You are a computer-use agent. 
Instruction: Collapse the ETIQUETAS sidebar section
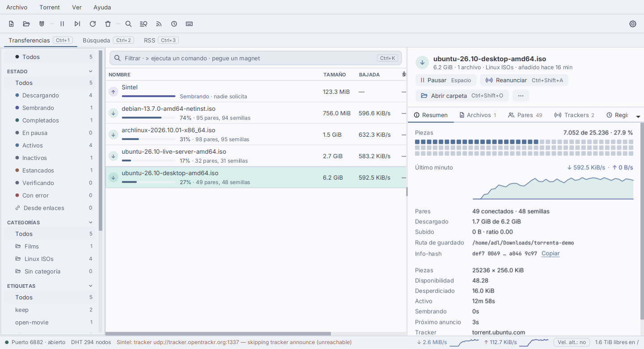91,286
